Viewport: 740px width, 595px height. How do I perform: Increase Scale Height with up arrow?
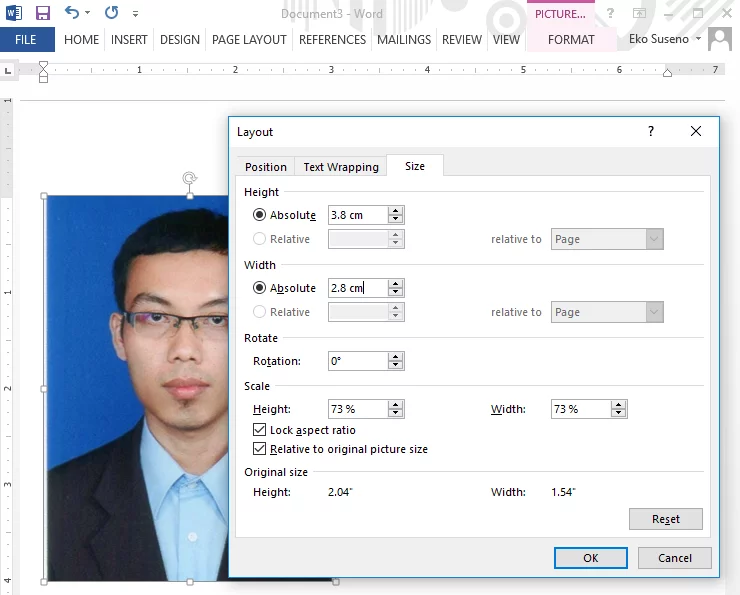[x=395, y=404]
